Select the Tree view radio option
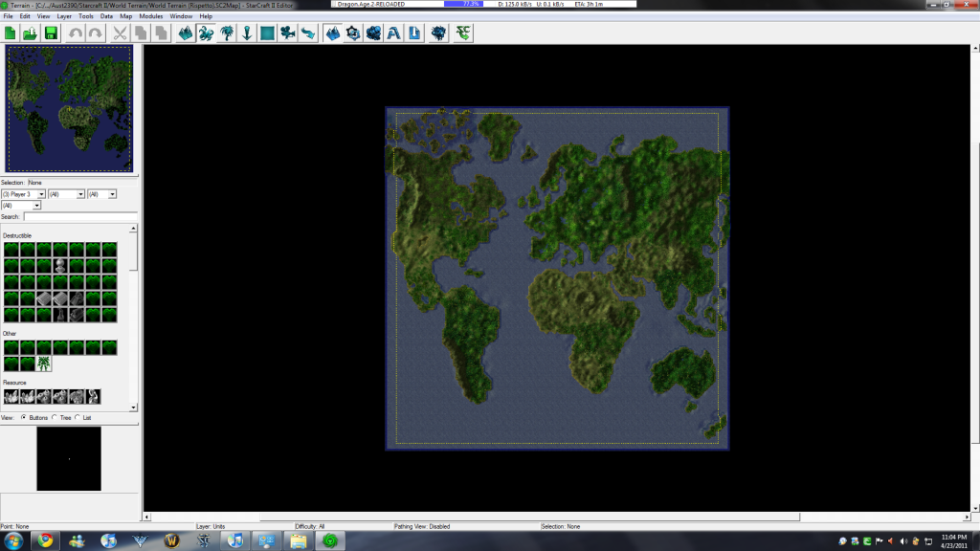The width and height of the screenshot is (980, 551). [55, 417]
